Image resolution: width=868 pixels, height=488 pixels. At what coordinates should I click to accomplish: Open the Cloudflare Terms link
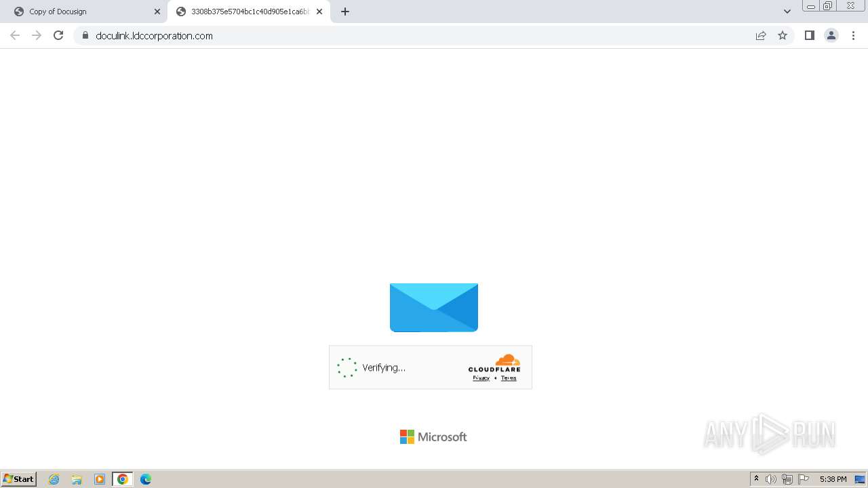[x=509, y=378]
